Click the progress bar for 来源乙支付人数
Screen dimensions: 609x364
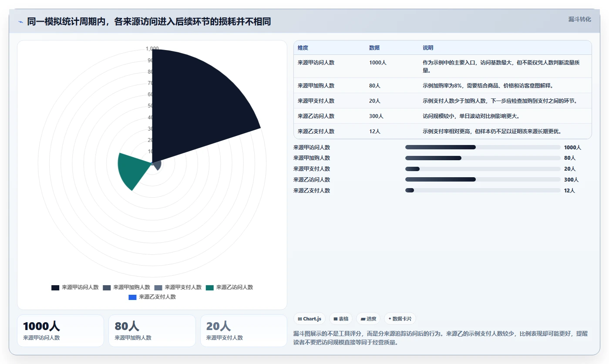[x=483, y=190]
